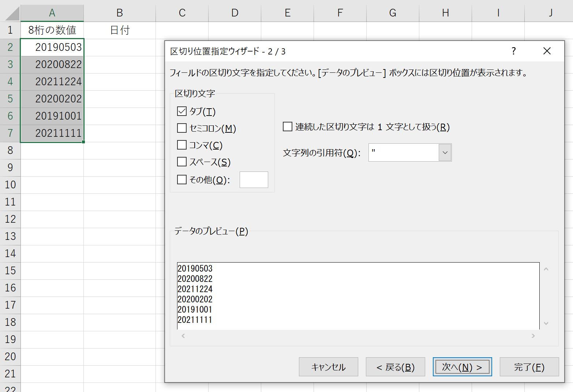This screenshot has height=392, width=573.
Task: Check the コンマ(C) delimiter option
Action: click(182, 145)
